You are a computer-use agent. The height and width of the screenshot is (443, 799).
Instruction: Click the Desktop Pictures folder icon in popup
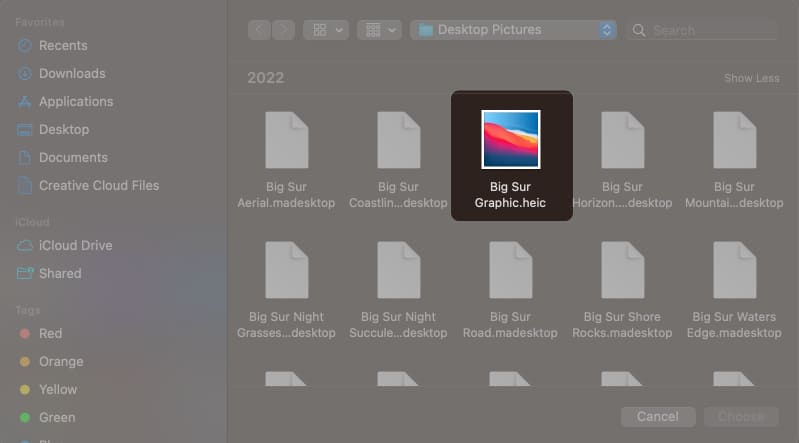426,30
